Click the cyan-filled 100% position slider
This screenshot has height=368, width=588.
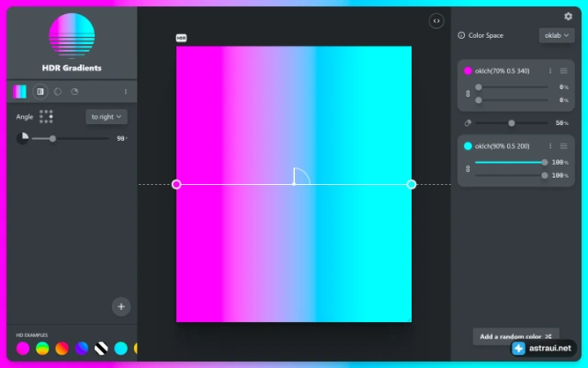[512, 162]
